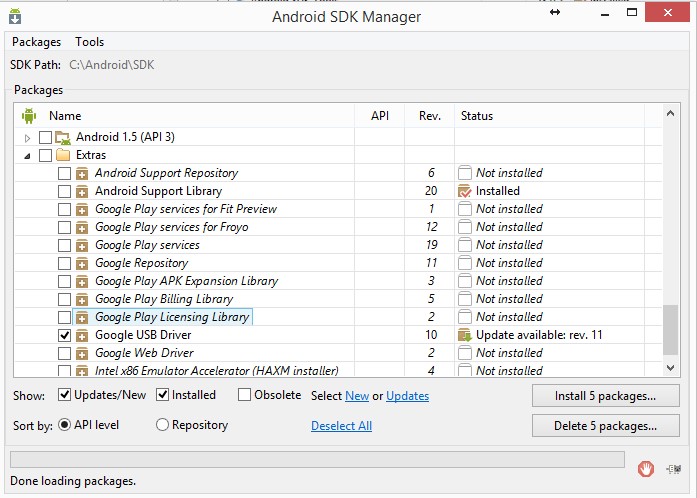Click the loading progress bar
The width and height of the screenshot is (697, 498).
(x=317, y=459)
